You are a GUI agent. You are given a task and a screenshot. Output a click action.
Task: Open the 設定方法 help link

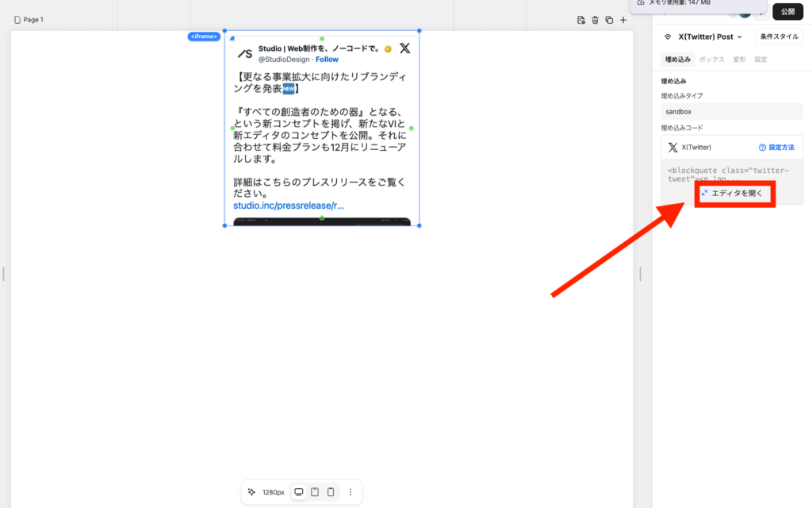(776, 147)
